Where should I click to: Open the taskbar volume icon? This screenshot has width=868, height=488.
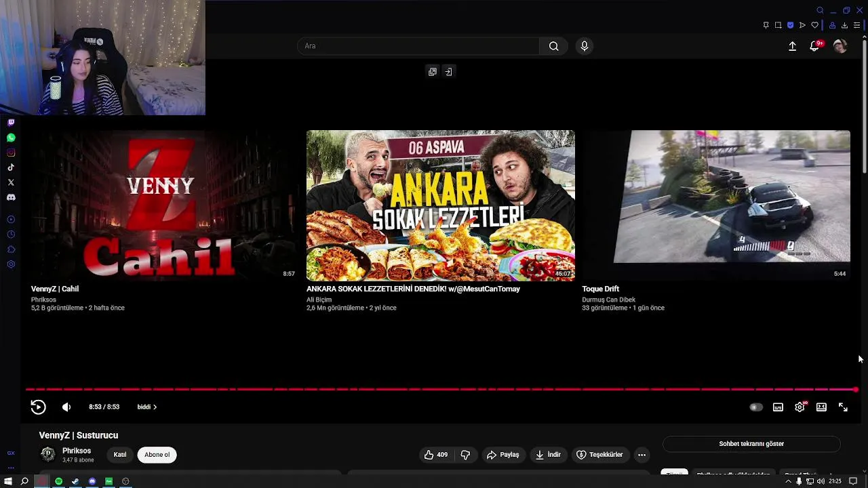tap(821, 481)
